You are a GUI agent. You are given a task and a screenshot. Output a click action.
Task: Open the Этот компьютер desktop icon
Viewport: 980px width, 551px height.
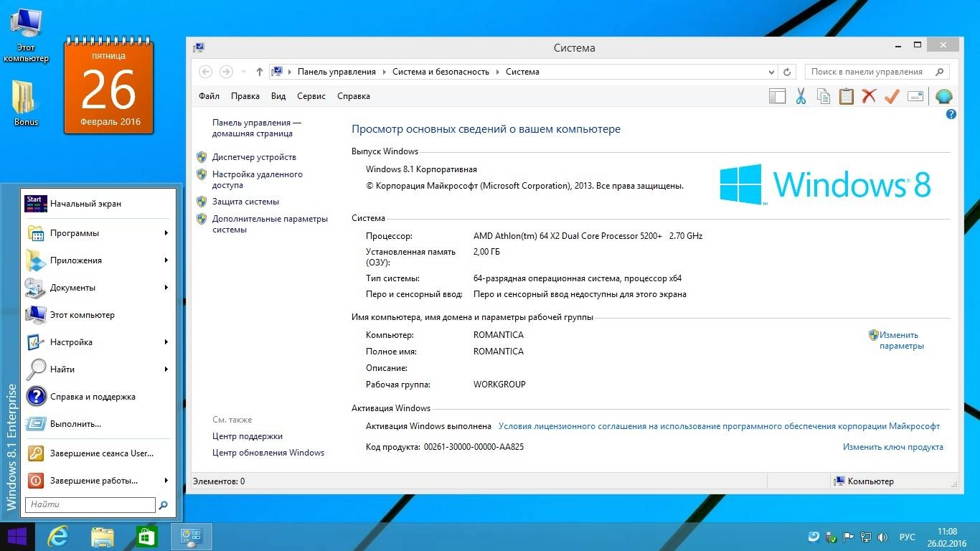(x=26, y=35)
